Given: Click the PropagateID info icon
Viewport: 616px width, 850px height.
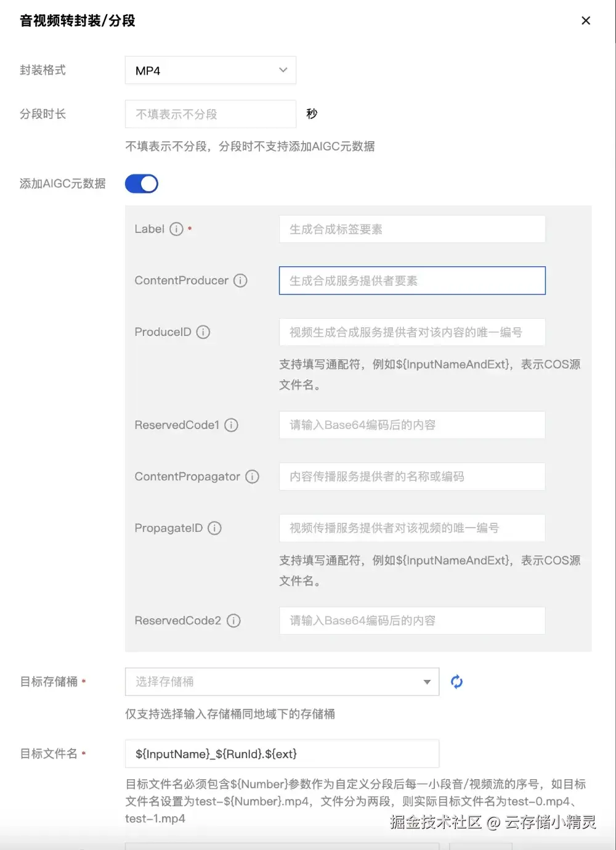Looking at the screenshot, I should (x=214, y=528).
